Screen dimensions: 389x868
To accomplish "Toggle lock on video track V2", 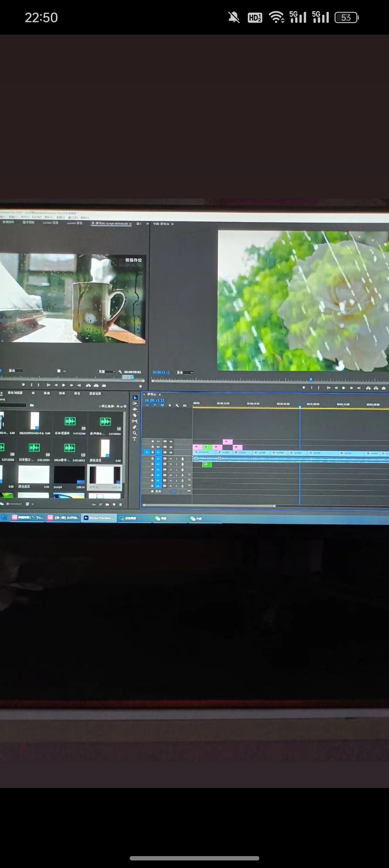I will pyautogui.click(x=153, y=447).
